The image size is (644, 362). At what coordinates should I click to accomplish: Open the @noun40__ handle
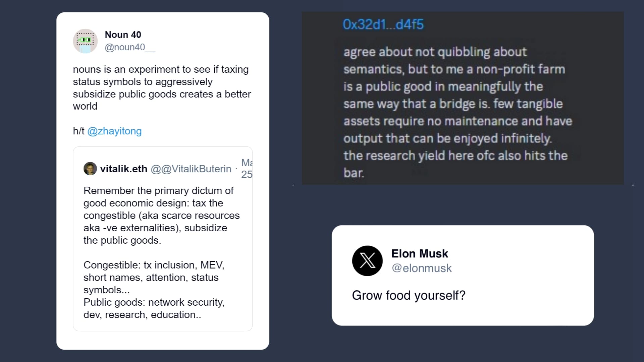tap(130, 47)
